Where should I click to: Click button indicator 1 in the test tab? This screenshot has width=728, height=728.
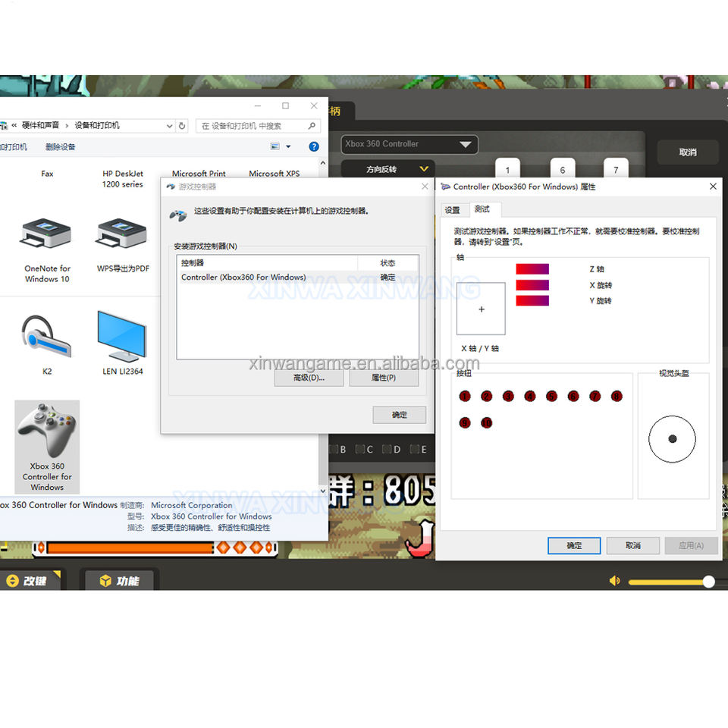point(465,396)
